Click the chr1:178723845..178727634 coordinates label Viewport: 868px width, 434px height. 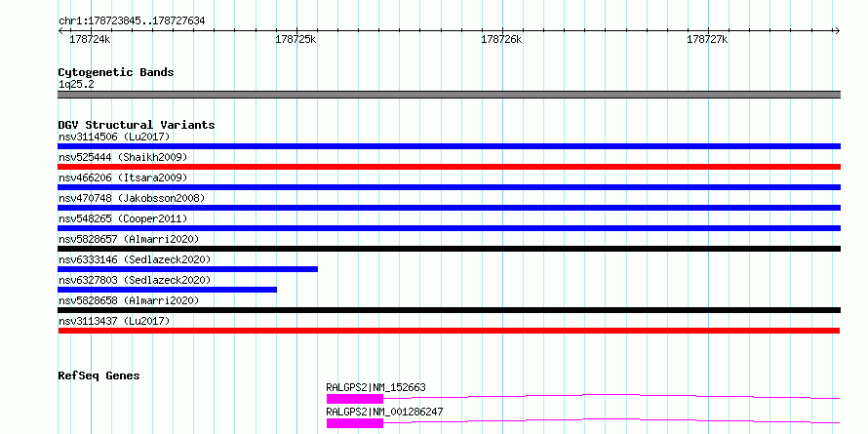[x=132, y=21]
